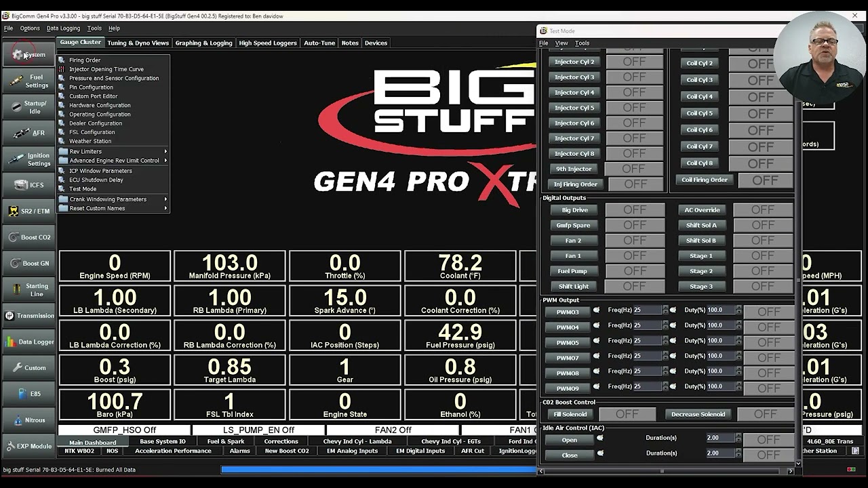This screenshot has width=868, height=488.
Task: Open the Startup/Idle sidebar section
Action: [28, 107]
